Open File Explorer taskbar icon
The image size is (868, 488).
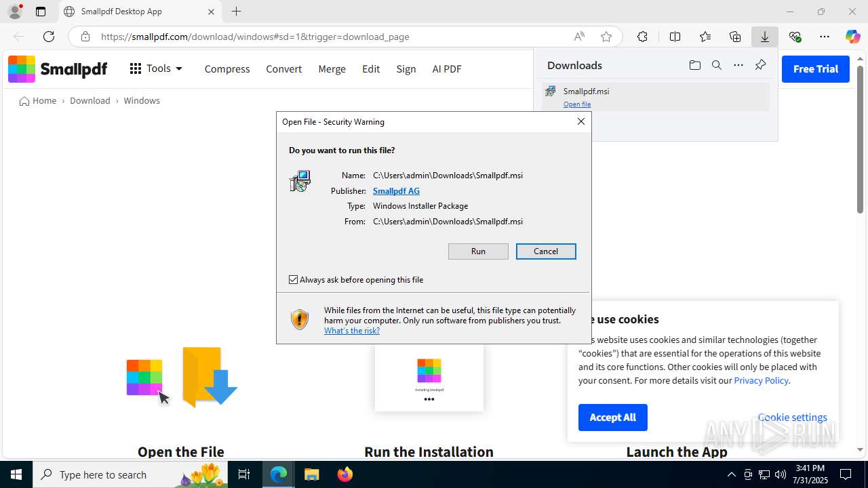coord(311,474)
